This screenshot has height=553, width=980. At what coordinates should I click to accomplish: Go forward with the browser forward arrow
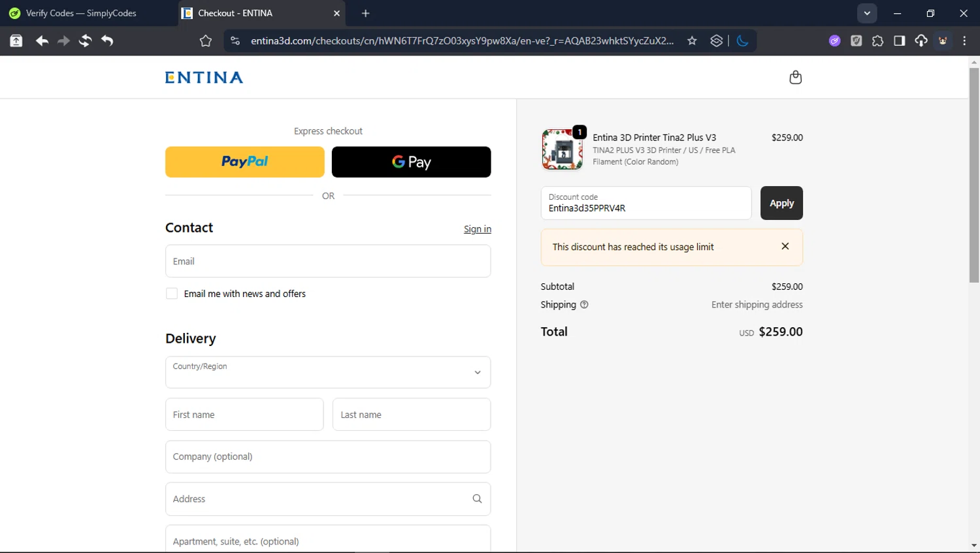pos(63,40)
